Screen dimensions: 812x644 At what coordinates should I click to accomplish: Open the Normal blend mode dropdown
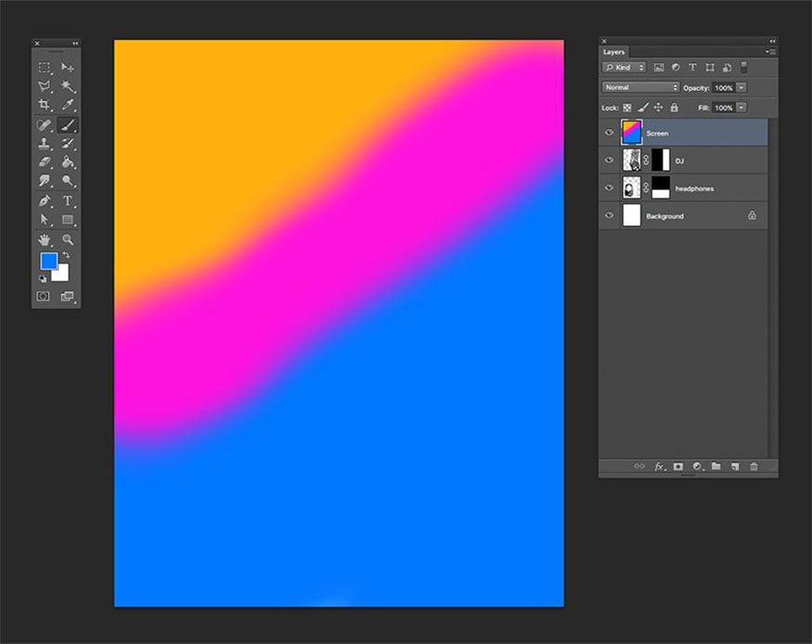click(x=640, y=87)
